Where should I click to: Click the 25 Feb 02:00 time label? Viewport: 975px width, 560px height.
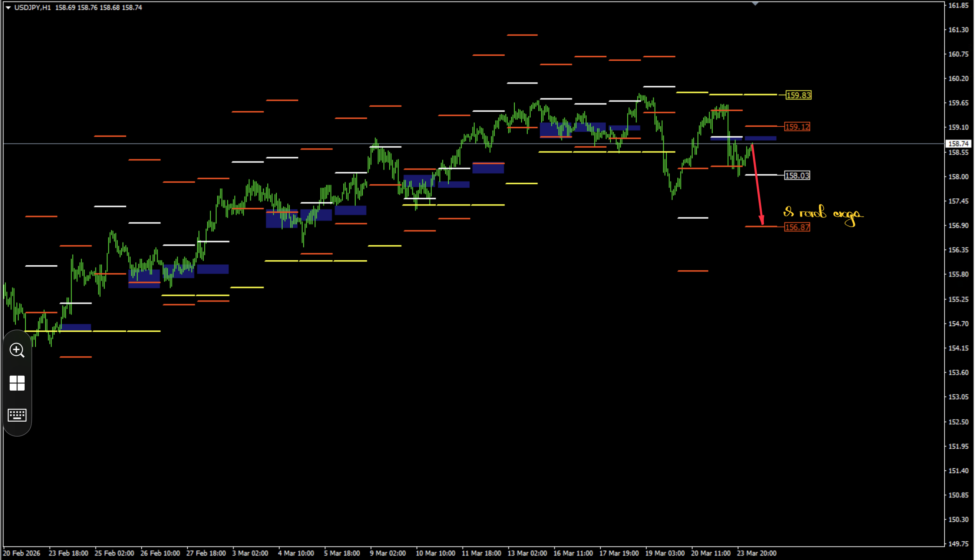click(114, 553)
